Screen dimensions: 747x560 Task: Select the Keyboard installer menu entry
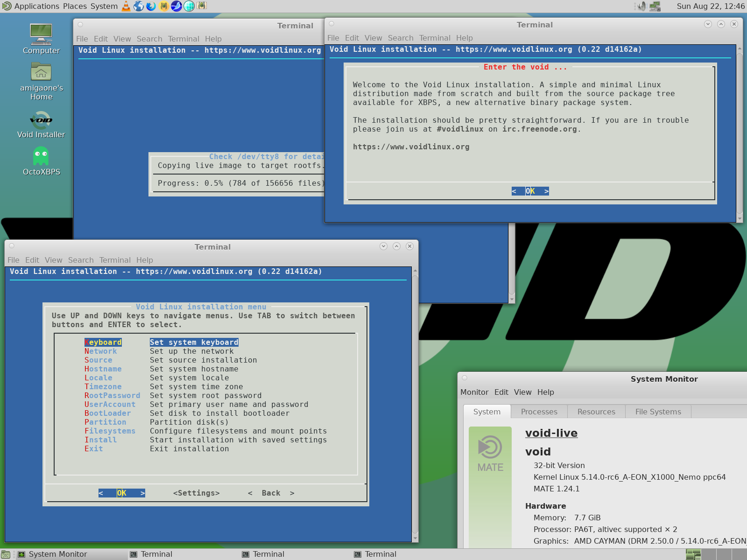tap(161, 342)
